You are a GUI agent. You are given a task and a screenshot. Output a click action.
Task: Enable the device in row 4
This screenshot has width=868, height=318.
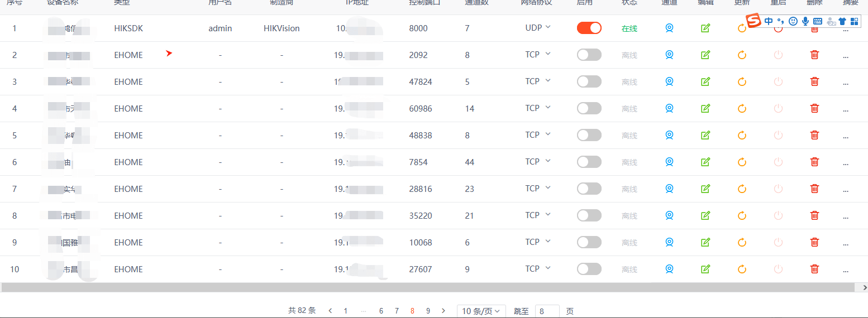pyautogui.click(x=589, y=108)
